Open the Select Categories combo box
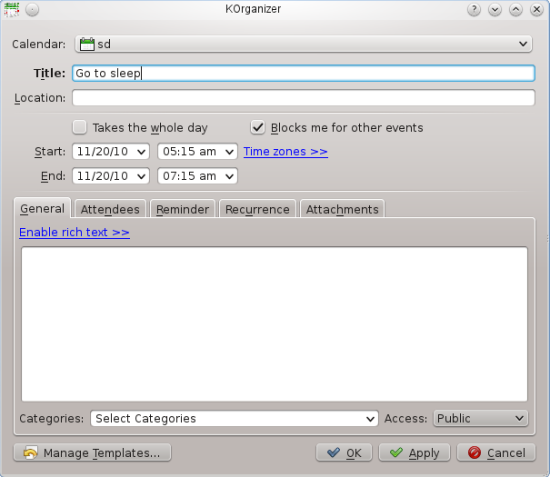This screenshot has height=477, width=550. point(234,418)
